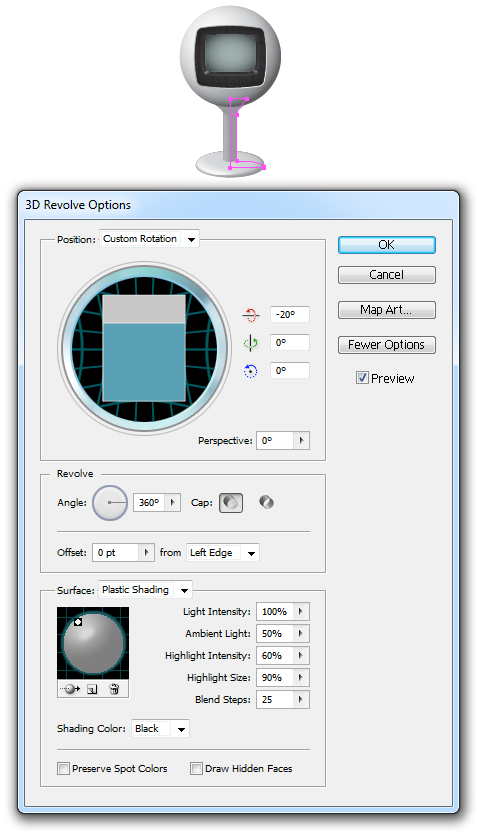Click the green Y-axis rotation icon
The height and width of the screenshot is (836, 478).
tap(250, 343)
